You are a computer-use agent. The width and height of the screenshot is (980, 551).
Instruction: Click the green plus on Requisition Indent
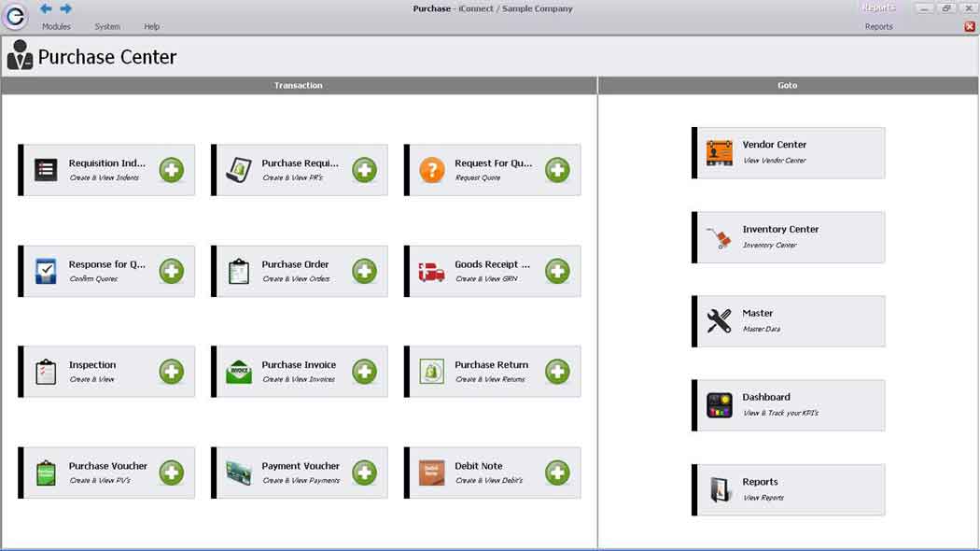171,170
